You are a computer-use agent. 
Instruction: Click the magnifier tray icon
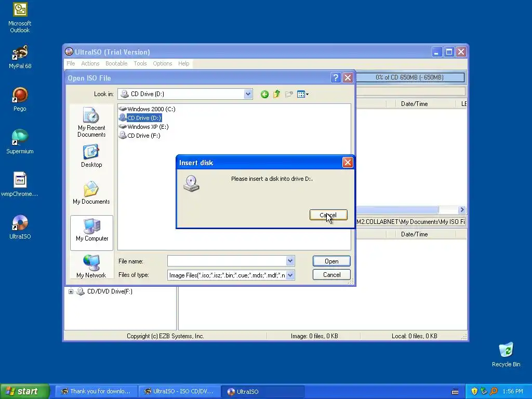point(494,392)
